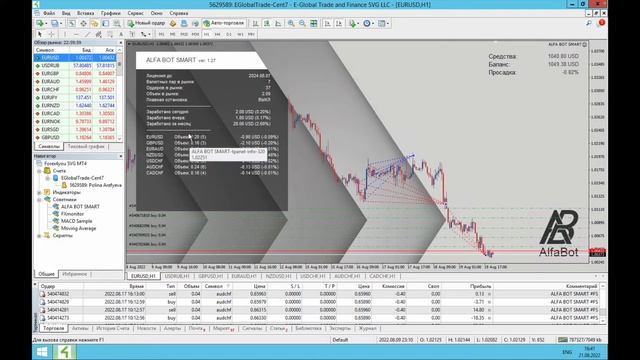Open the Графики menu
This screenshot has width=640, height=360.
[x=111, y=13]
